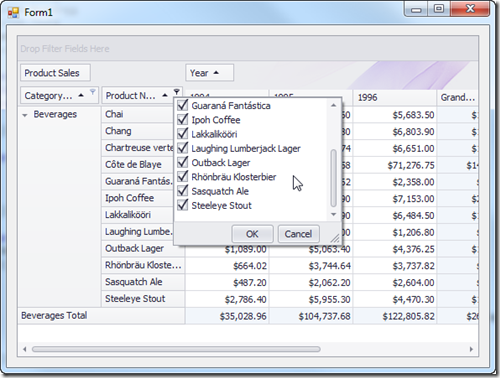This screenshot has width=500, height=378.
Task: Uncheck Steeleye Stout checkbox
Action: click(x=183, y=205)
